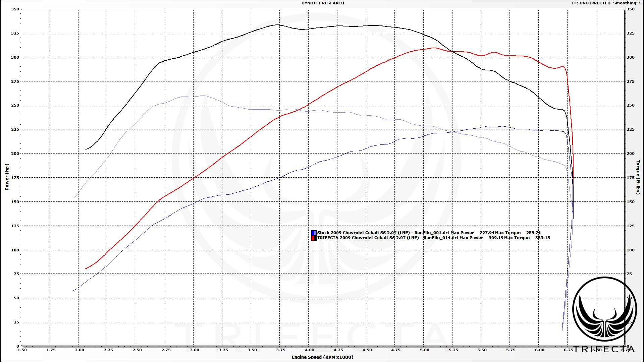644x362 pixels.
Task: Select the TRIFECTA RunFile_014.drf legend entry
Action: coord(433,238)
